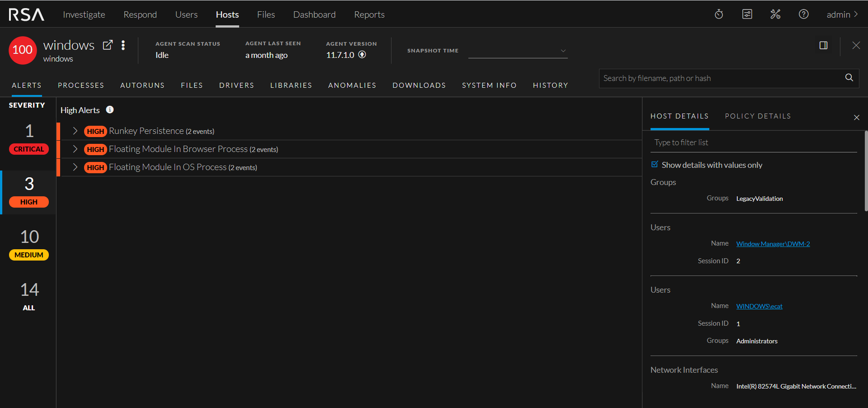The image size is (868, 408).
Task: Switch to the Policy Details tab
Action: point(758,116)
